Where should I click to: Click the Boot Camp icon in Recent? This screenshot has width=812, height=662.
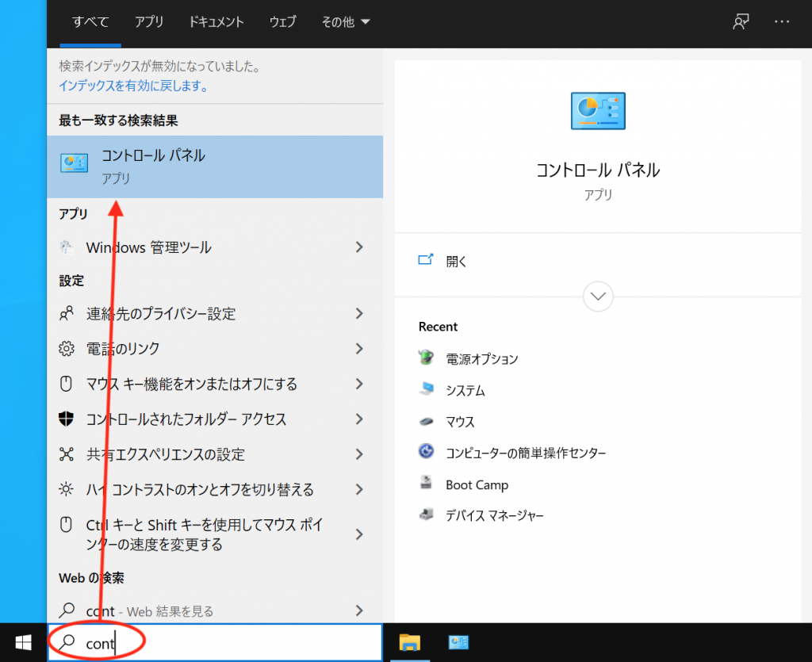coord(426,483)
